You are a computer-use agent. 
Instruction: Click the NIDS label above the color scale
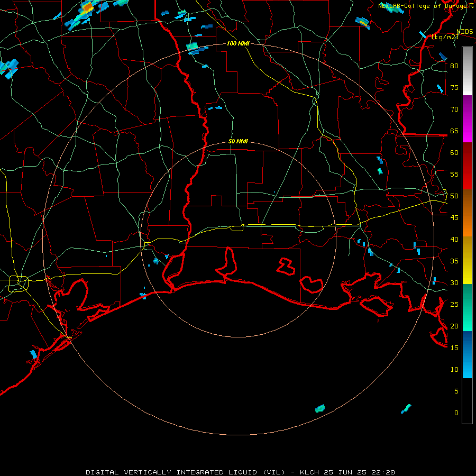465,32
